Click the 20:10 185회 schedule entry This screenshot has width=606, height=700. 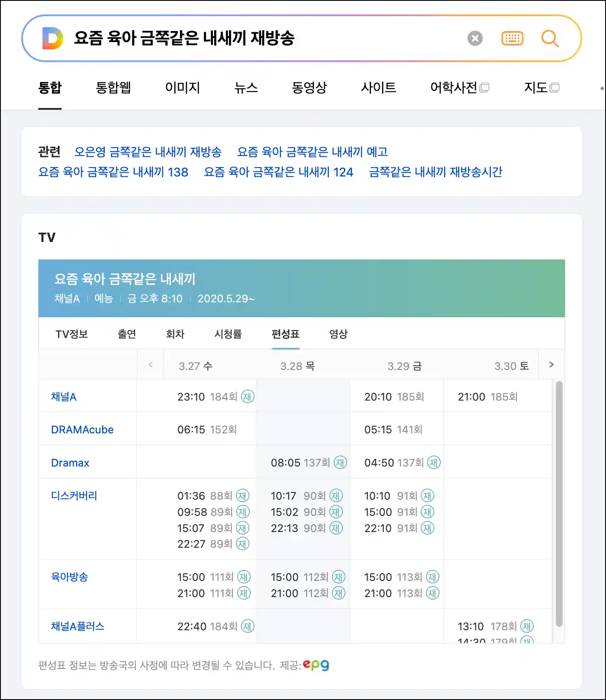click(394, 397)
